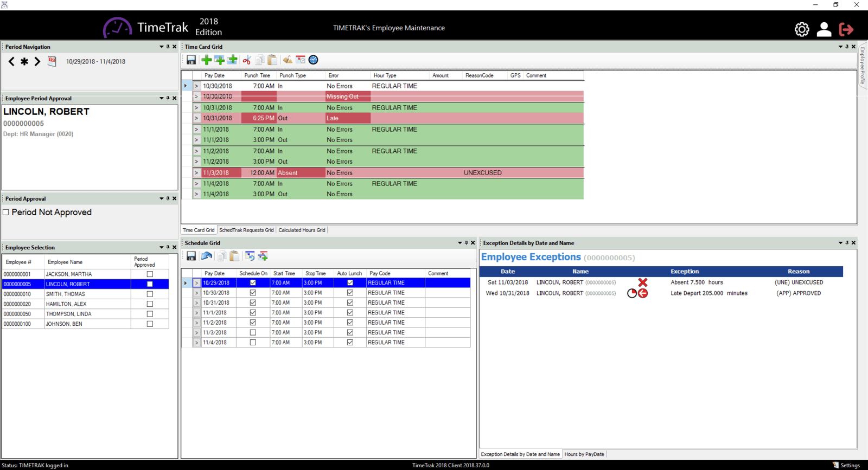The image size is (868, 470).
Task: Pin the Period Navigation panel
Action: (x=168, y=47)
